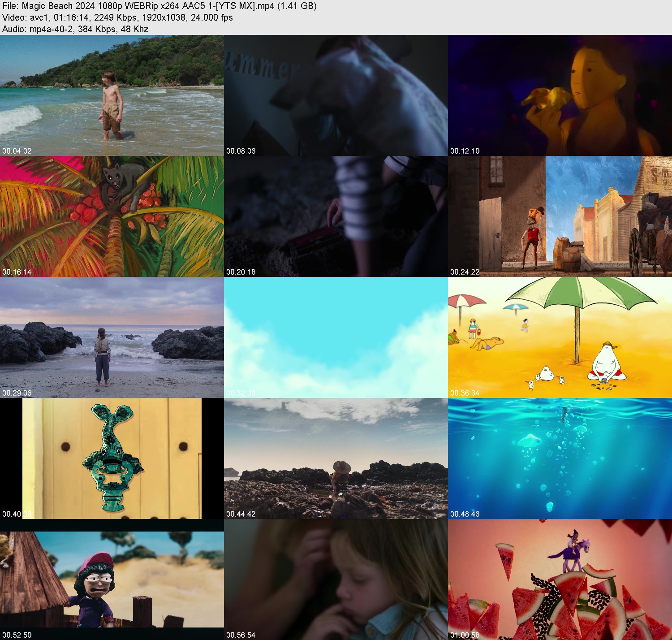Open the thumbnail of boy wading at beach
This screenshot has width=672, height=640.
click(112, 95)
